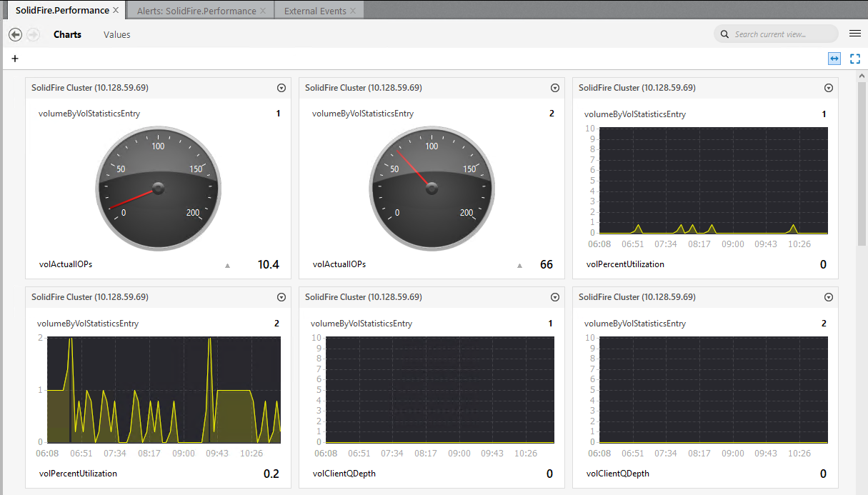Click the trend triangle beside 10.4
The height and width of the screenshot is (495, 868).
tap(228, 265)
